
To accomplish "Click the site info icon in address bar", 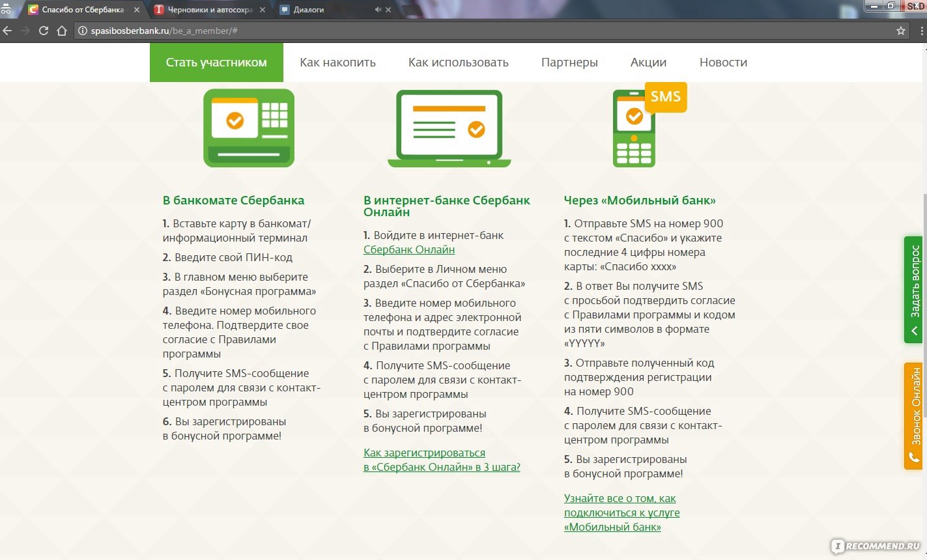I will tap(83, 31).
